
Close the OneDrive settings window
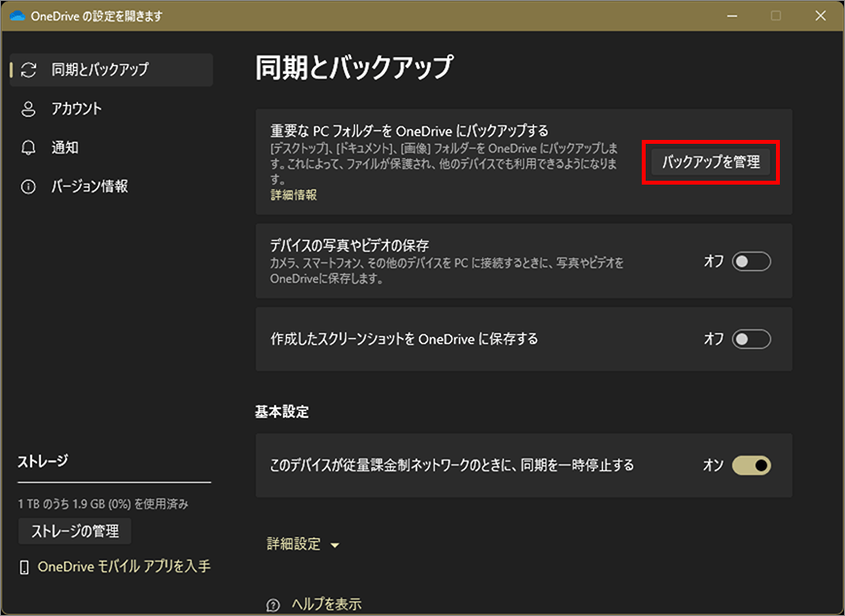tap(821, 17)
